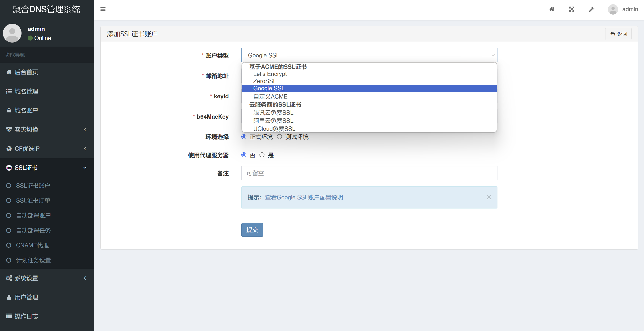644x331 pixels.
Task: Select 腾讯云免费SSL option
Action: pyautogui.click(x=274, y=113)
